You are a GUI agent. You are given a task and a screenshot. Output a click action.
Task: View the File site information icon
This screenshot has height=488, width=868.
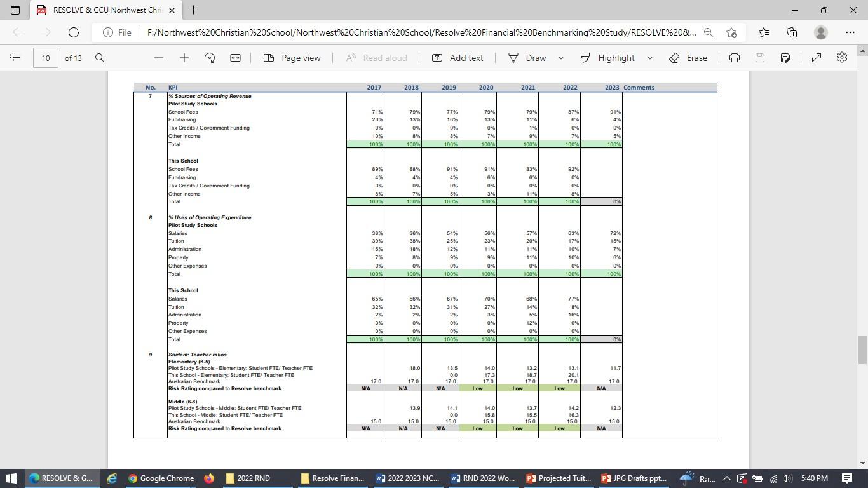click(108, 32)
